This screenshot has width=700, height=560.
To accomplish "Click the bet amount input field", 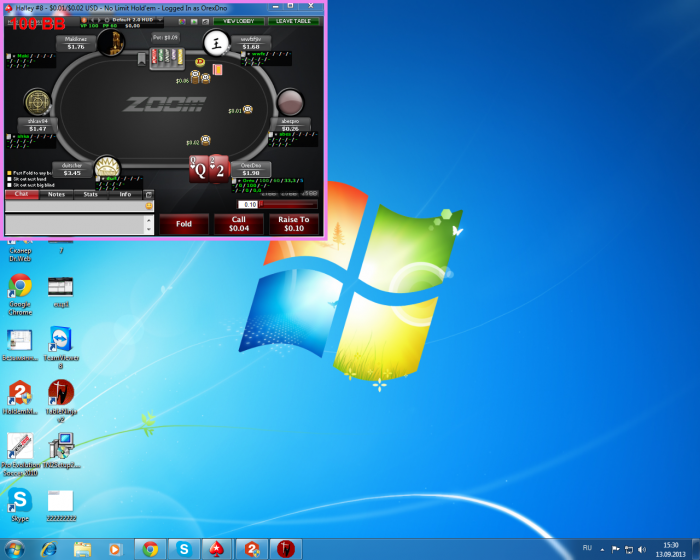I will [x=248, y=204].
